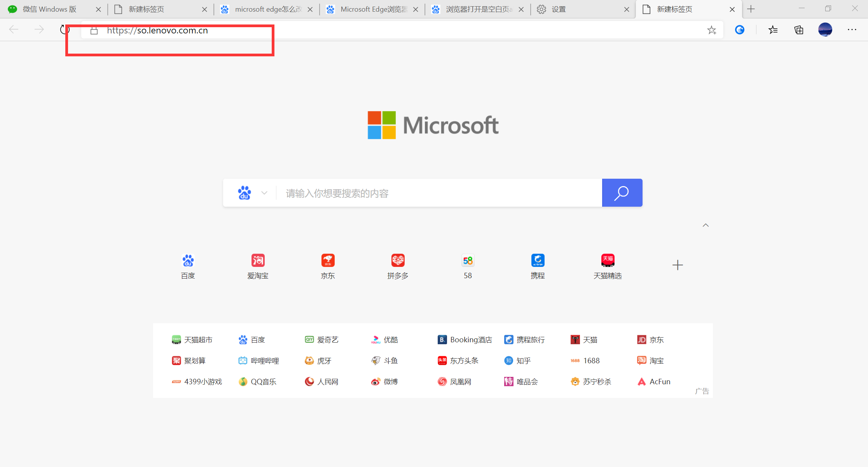Open the 百度 quick link tile

[x=188, y=267]
